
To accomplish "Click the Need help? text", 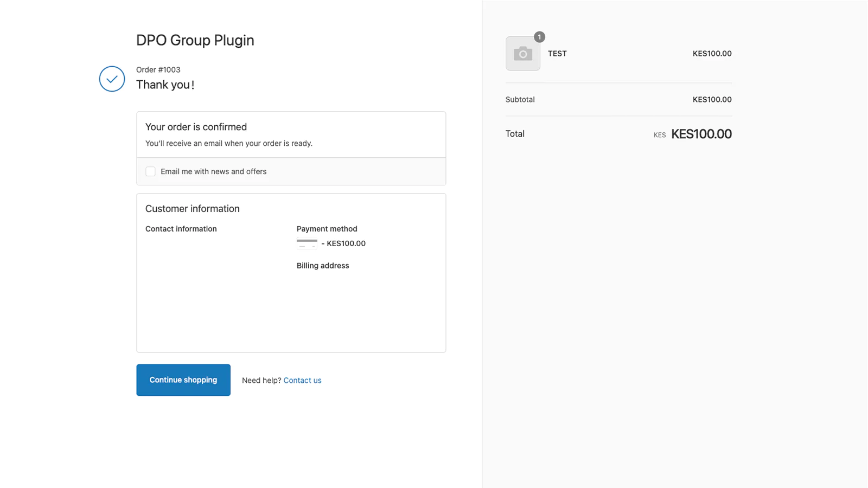I will click(x=261, y=381).
